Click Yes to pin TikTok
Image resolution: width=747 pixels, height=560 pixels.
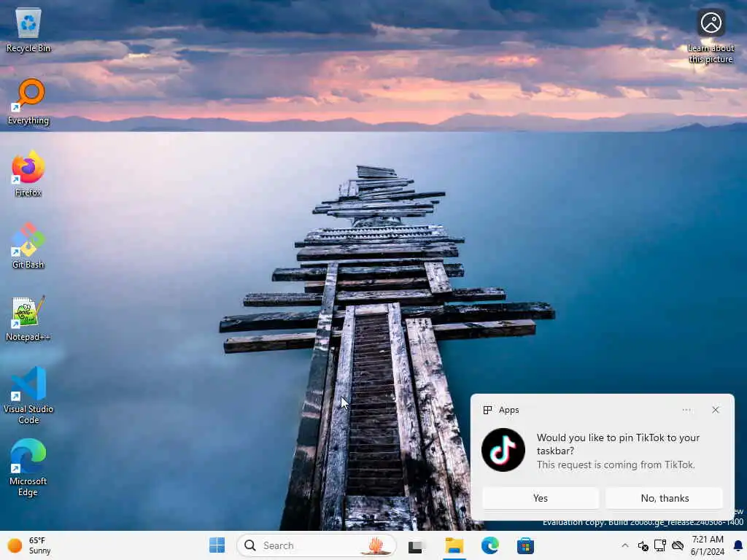pyautogui.click(x=541, y=498)
